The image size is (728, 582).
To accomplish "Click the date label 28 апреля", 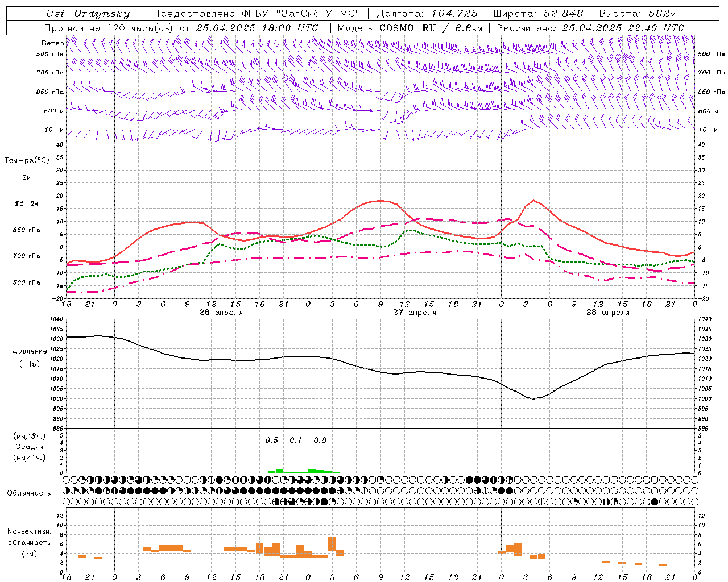I will tap(608, 313).
